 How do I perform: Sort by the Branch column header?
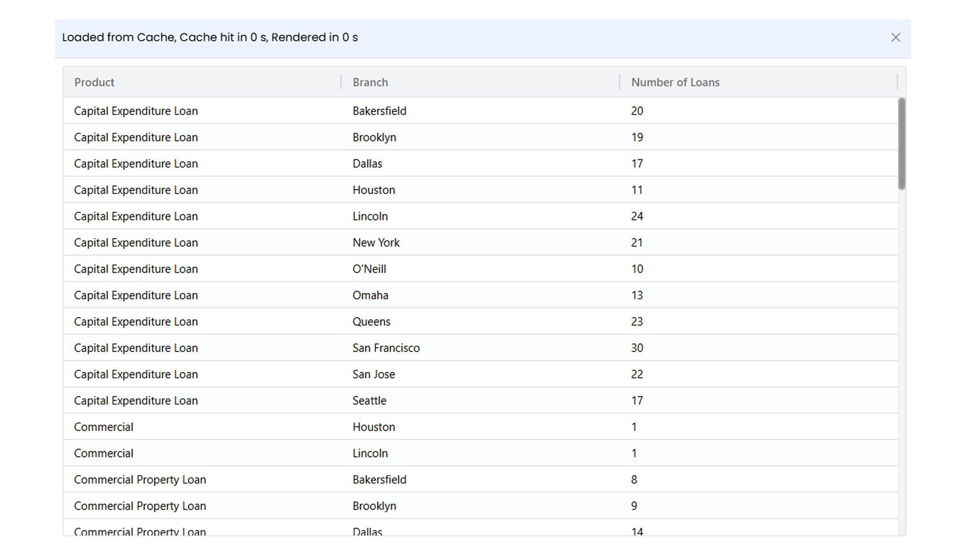coord(370,83)
